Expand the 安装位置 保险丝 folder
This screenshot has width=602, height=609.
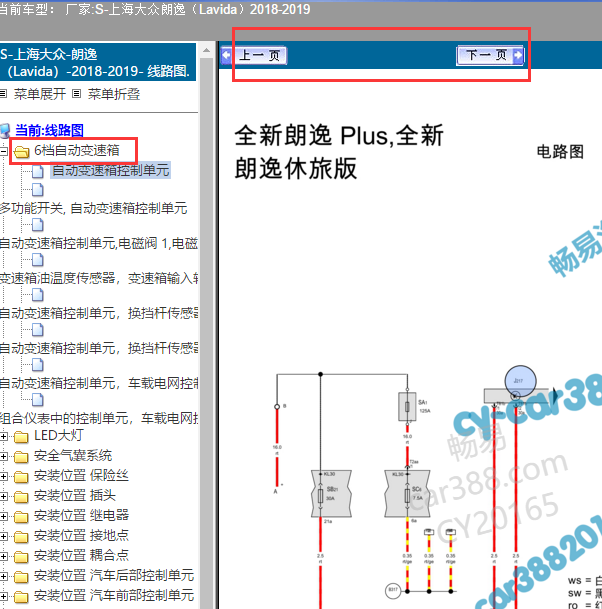pyautogui.click(x=3, y=477)
